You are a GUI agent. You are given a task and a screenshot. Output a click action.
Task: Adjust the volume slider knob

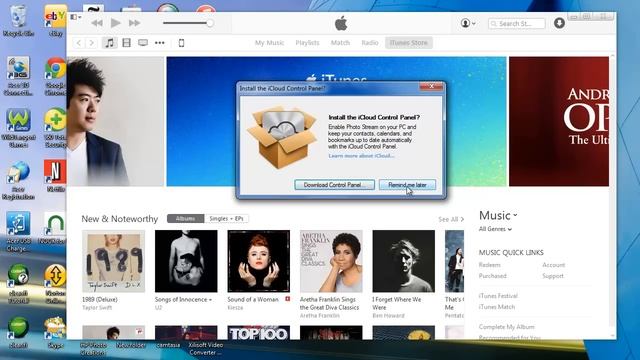click(210, 23)
